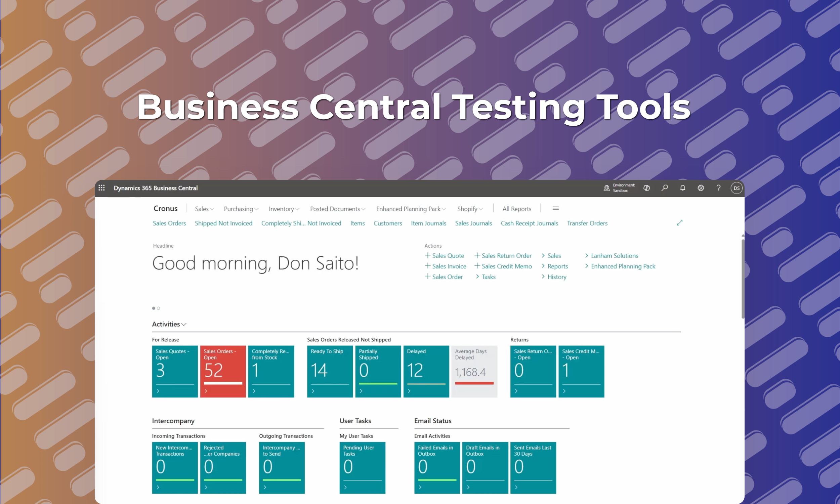Open the app launcher waffle icon
Image resolution: width=840 pixels, height=504 pixels.
101,188
